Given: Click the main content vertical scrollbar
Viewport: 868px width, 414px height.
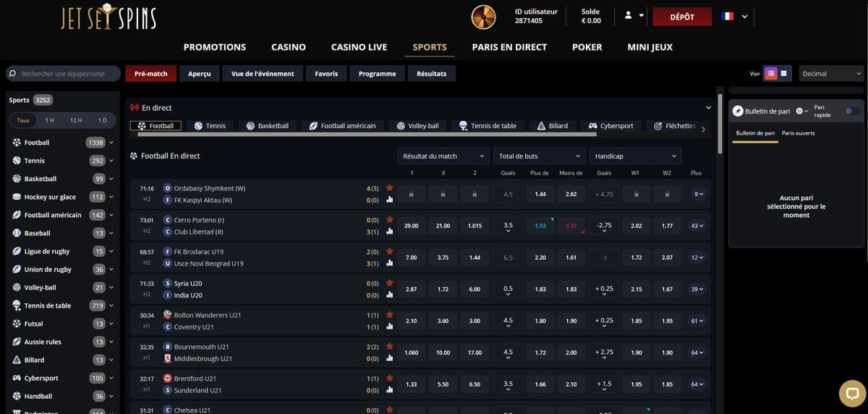Looking at the screenshot, I should (x=720, y=123).
